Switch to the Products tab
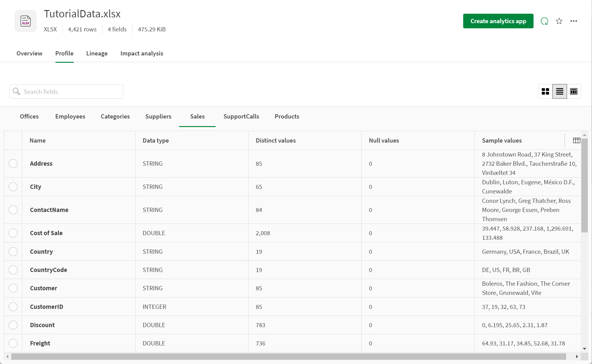592x364 pixels. tap(287, 116)
